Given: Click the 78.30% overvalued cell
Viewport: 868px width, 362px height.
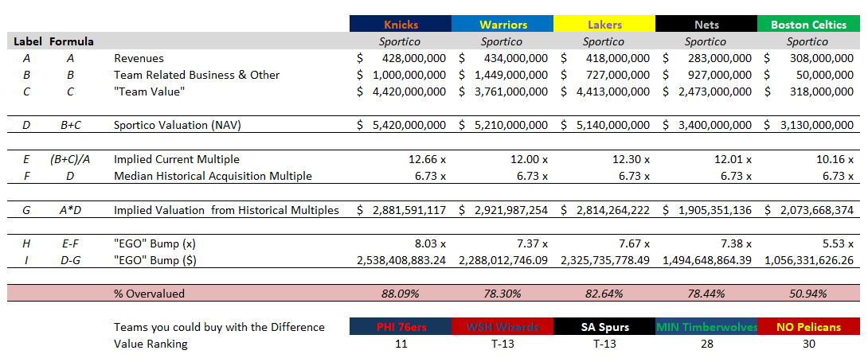Looking at the screenshot, I should pyautogui.click(x=502, y=294).
